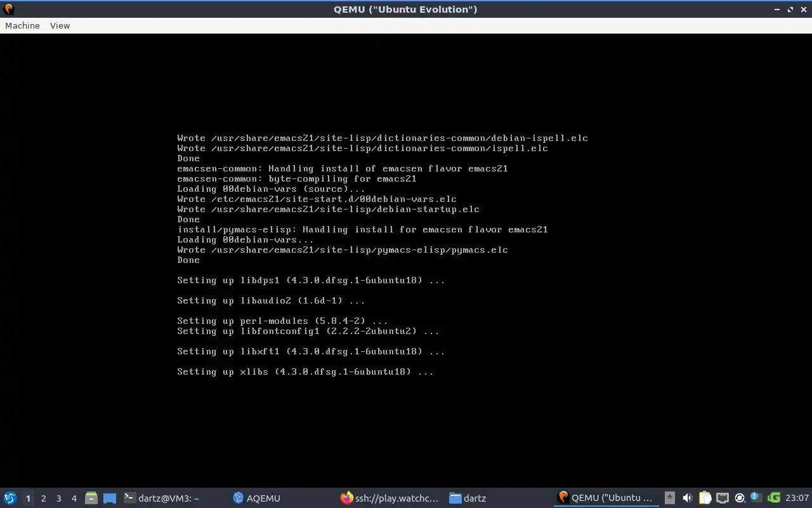Click the 'Setting up libaudio2 (1.6d-1)' line
The width and height of the screenshot is (812, 508).
pyautogui.click(x=271, y=300)
